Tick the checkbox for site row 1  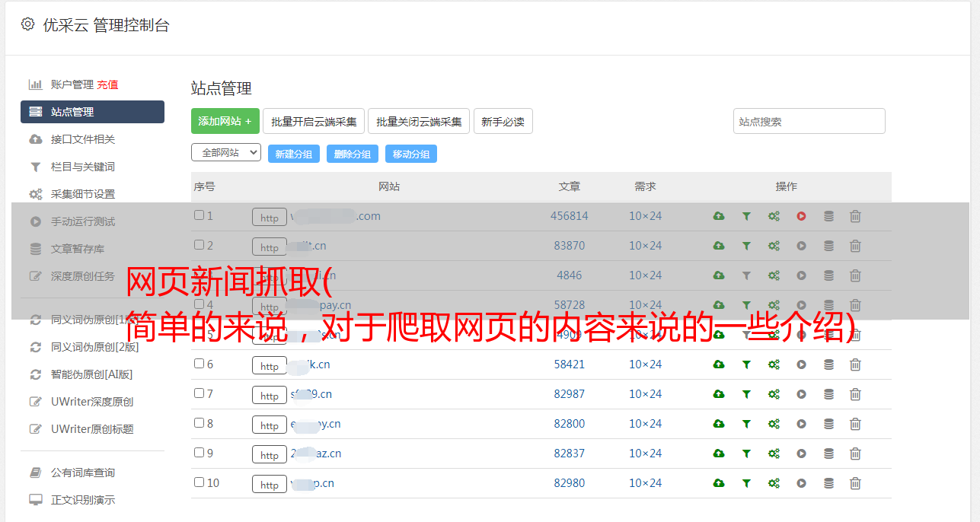pos(199,215)
